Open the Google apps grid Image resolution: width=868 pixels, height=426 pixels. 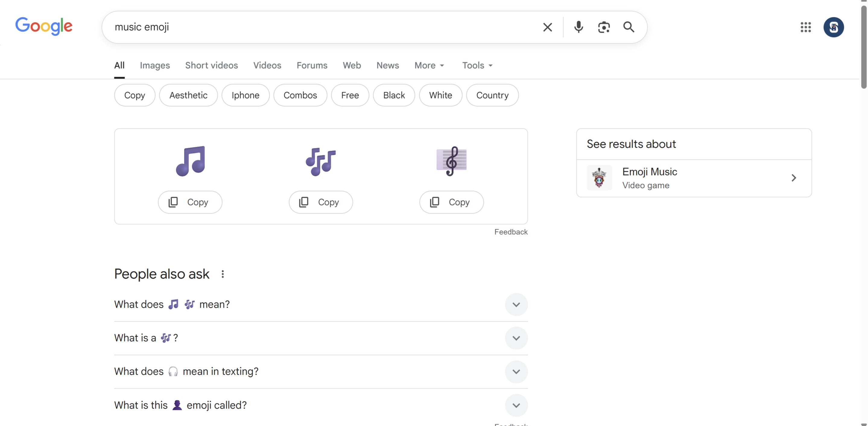tap(805, 27)
